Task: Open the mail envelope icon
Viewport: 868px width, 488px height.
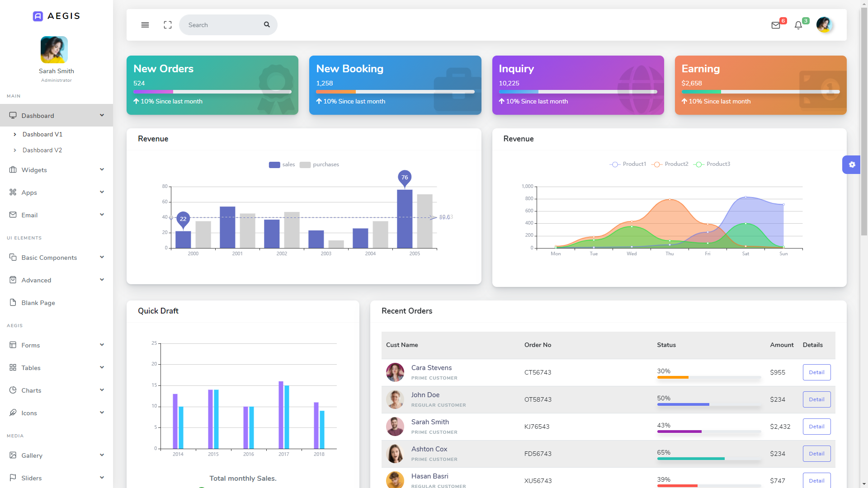Action: [776, 25]
